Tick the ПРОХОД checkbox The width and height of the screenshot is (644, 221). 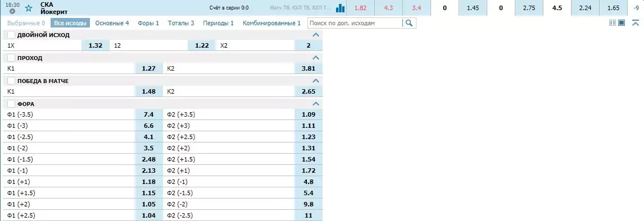(11, 58)
